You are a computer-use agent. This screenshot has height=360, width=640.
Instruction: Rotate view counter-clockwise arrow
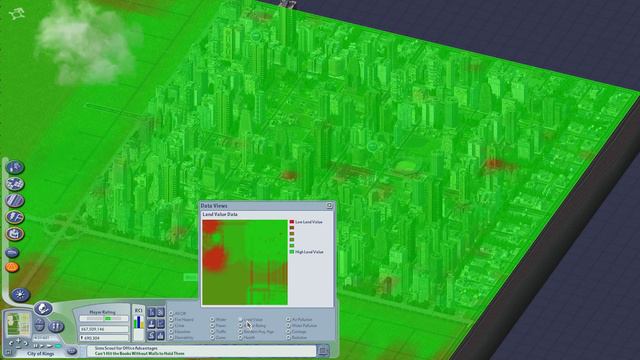(x=11, y=343)
